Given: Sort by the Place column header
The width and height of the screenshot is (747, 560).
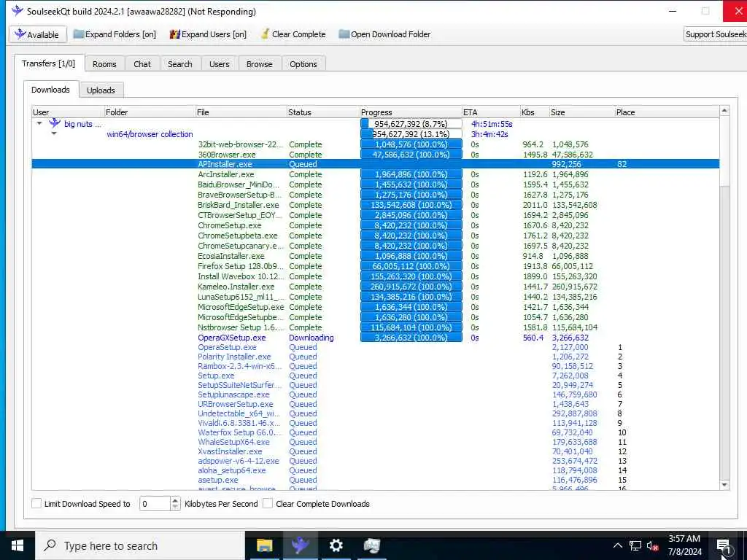Looking at the screenshot, I should pyautogui.click(x=667, y=112).
